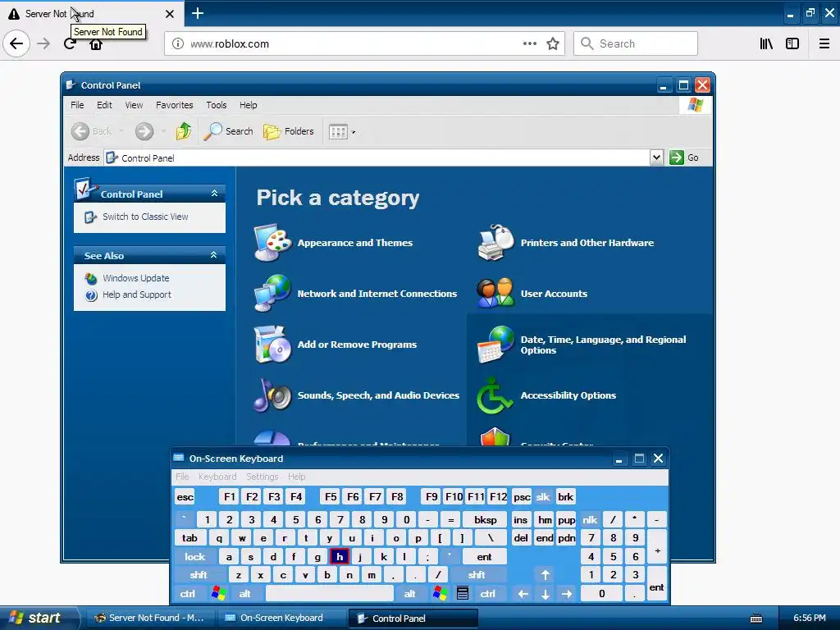The width and height of the screenshot is (840, 630).
Task: Toggle the nlk num lock key
Action: (590, 519)
